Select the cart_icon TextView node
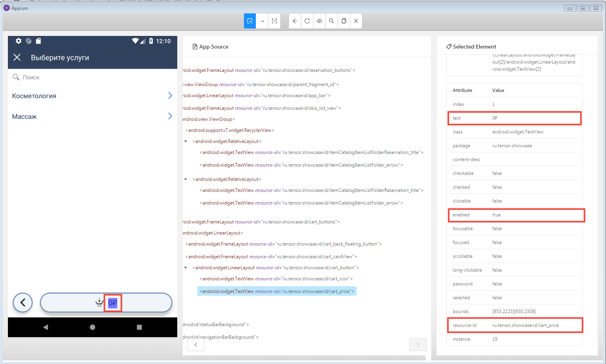Screen dimensions: 606x364 pos(276,279)
